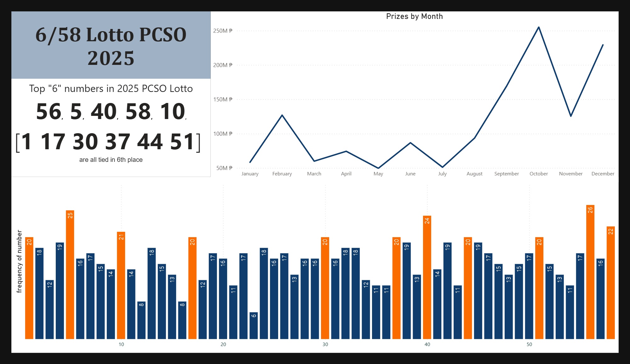Image resolution: width=630 pixels, height=364 pixels.
Task: Click the 'are all tied in 6th place' caption
Action: pyautogui.click(x=111, y=160)
